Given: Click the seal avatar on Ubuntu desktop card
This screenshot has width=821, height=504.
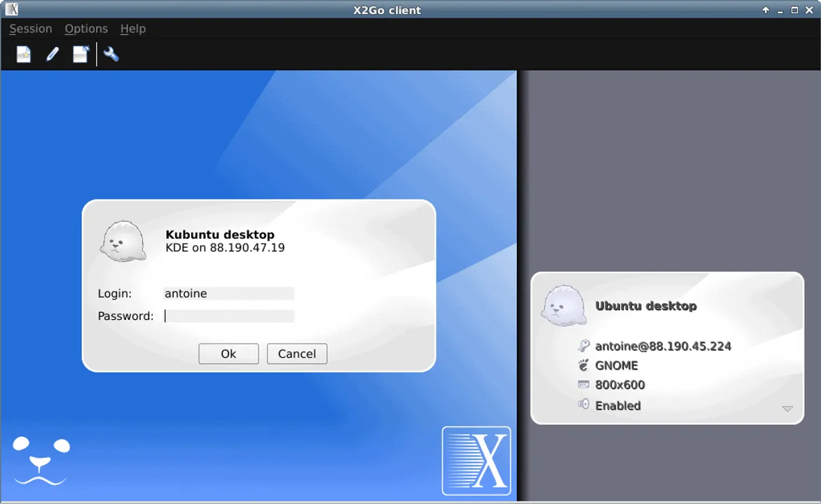Looking at the screenshot, I should [563, 306].
